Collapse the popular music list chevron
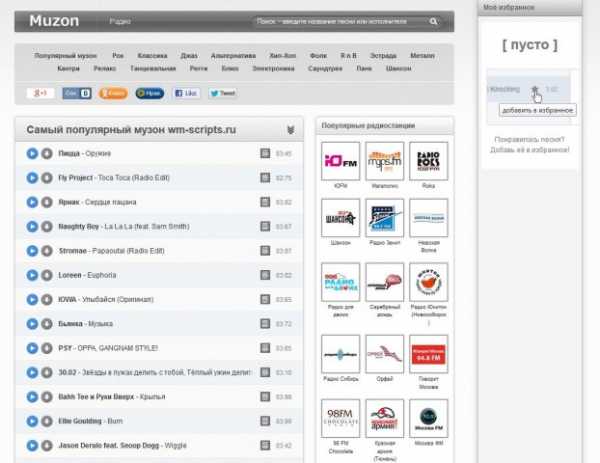The image size is (600, 463). (x=290, y=130)
